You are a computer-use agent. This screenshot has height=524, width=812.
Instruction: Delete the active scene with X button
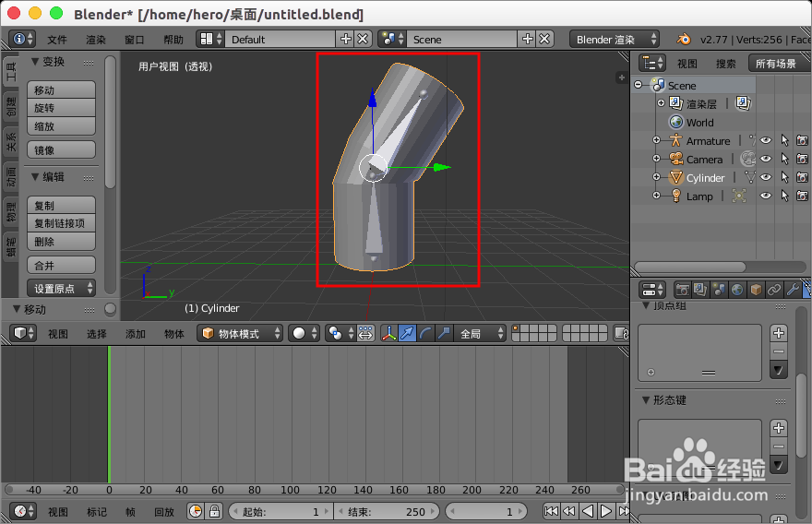click(x=544, y=40)
